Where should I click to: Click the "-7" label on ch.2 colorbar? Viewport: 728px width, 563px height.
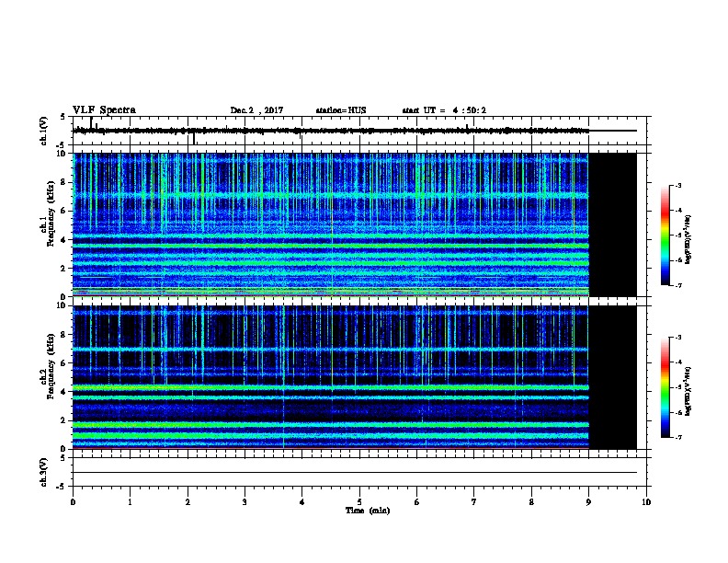point(677,437)
